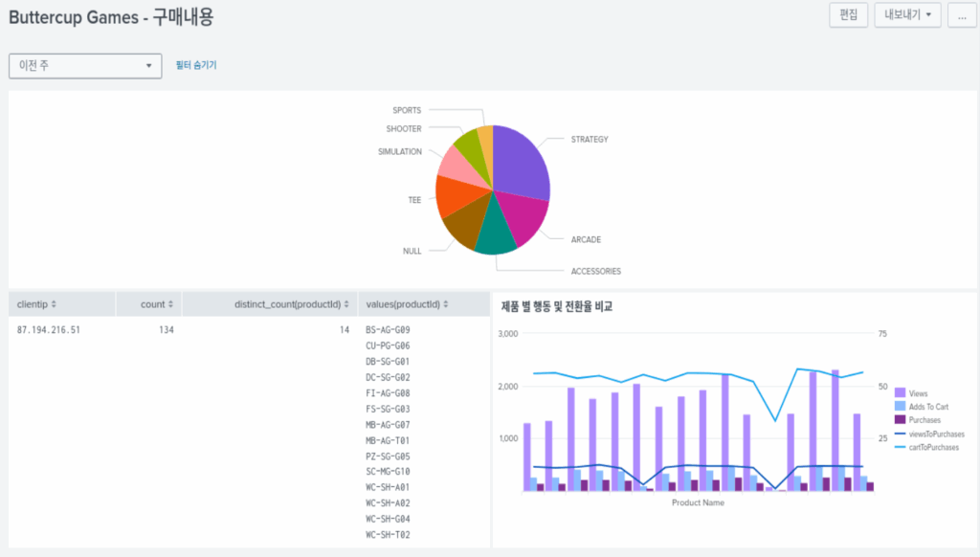This screenshot has width=980, height=557.
Task: Click product ID BS-AG-G09
Action: [x=389, y=329]
